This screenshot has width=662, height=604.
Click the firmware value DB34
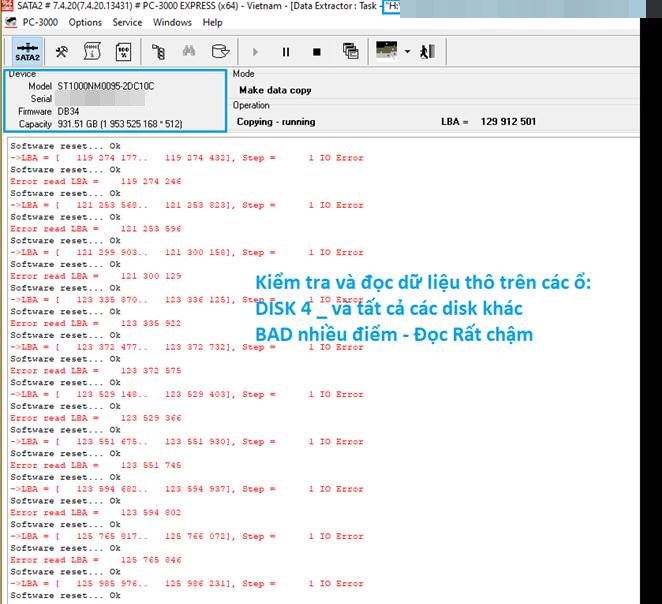68,111
